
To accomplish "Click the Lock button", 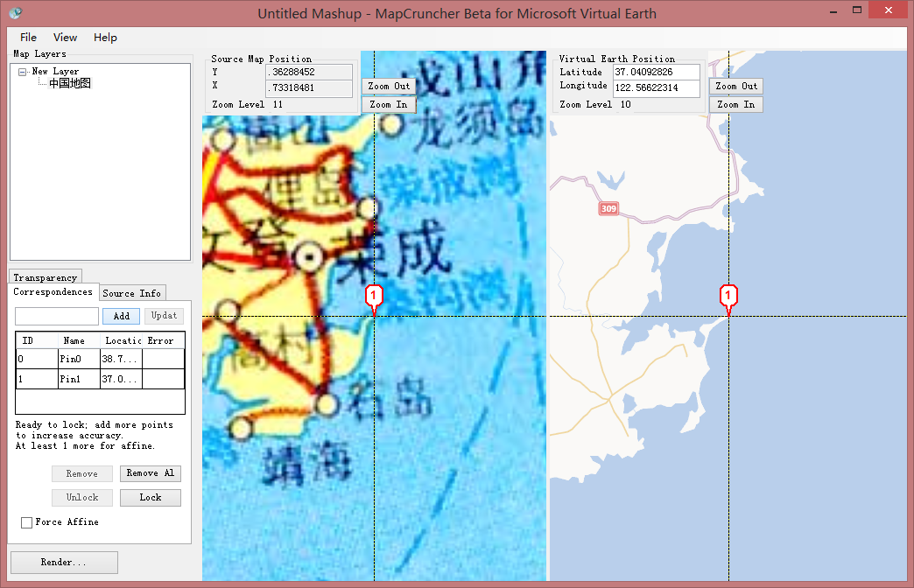I will 151,498.
